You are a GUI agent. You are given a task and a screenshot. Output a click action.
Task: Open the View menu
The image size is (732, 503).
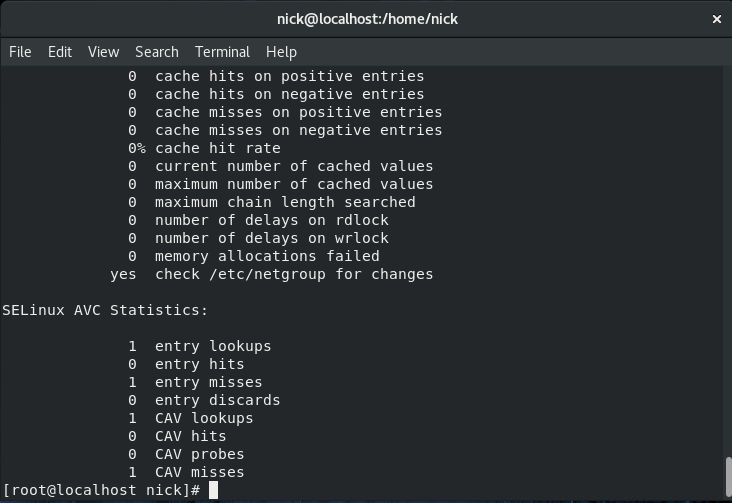(x=104, y=52)
